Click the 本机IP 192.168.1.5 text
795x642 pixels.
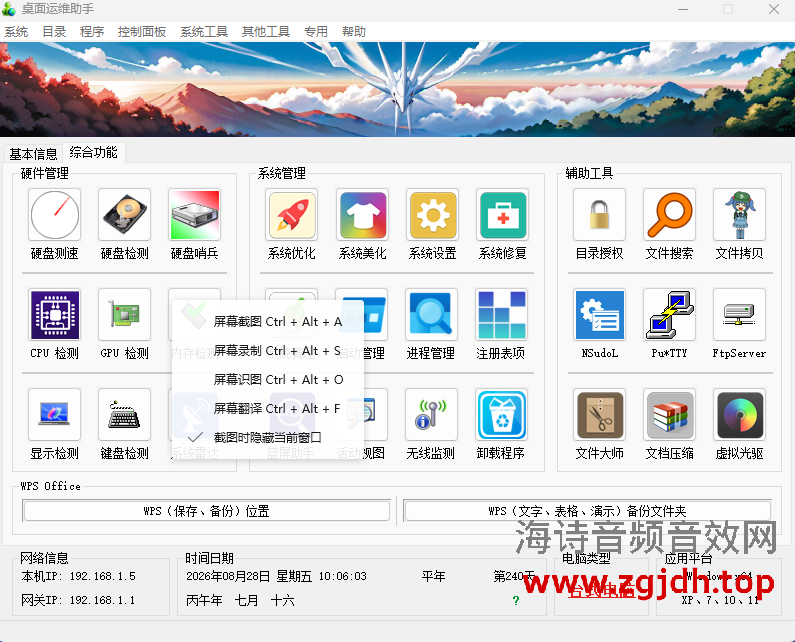point(79,576)
